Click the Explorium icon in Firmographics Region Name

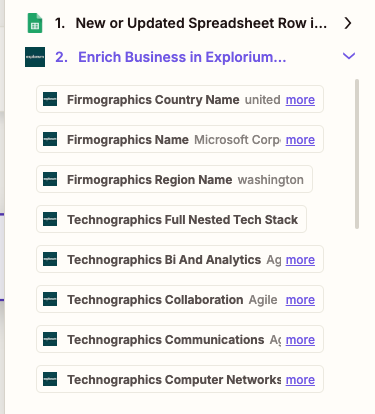[50, 179]
